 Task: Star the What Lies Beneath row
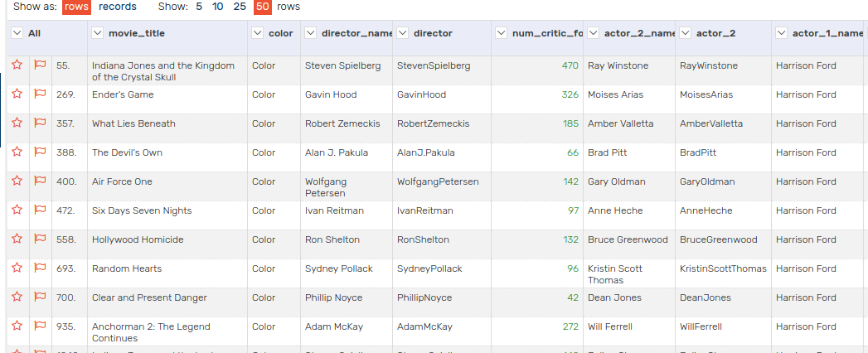tap(17, 123)
